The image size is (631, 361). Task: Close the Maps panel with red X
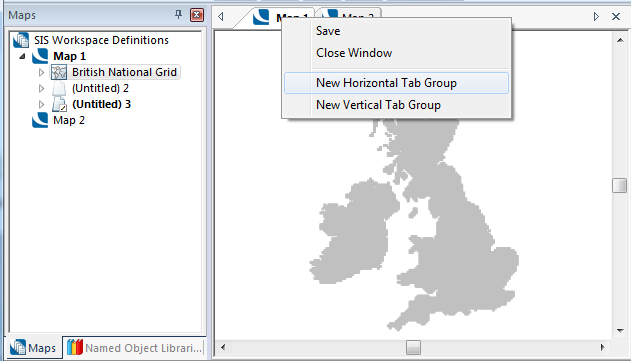coord(197,15)
